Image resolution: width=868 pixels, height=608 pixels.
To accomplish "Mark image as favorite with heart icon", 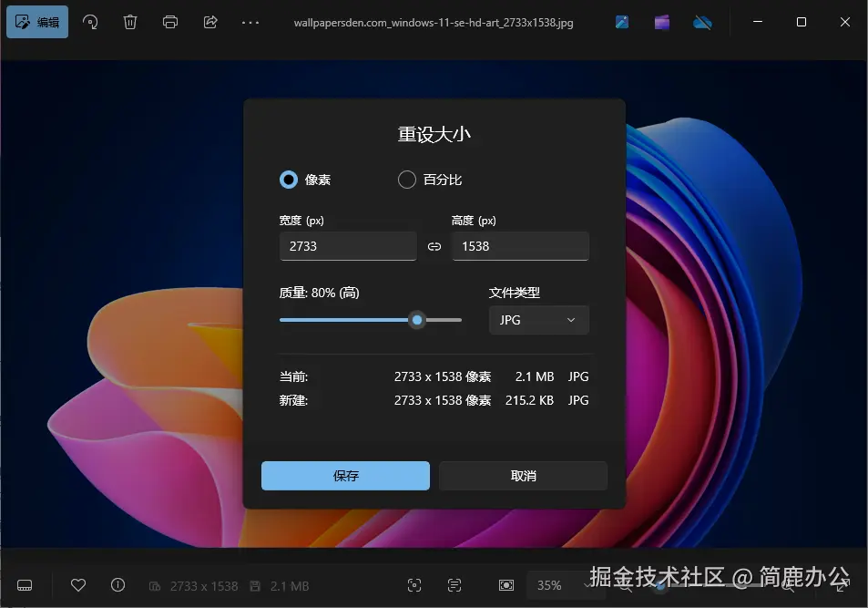I will pyautogui.click(x=78, y=585).
